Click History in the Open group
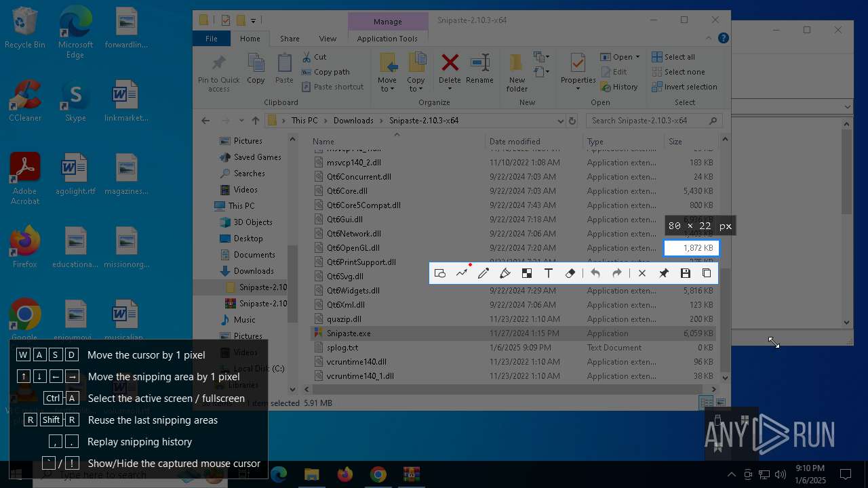 [x=619, y=87]
